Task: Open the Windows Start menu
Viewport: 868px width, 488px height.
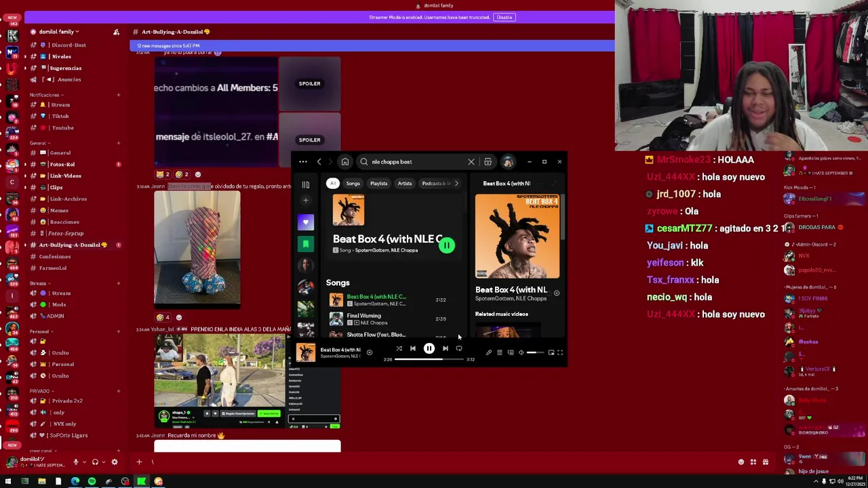Action: tap(8, 482)
